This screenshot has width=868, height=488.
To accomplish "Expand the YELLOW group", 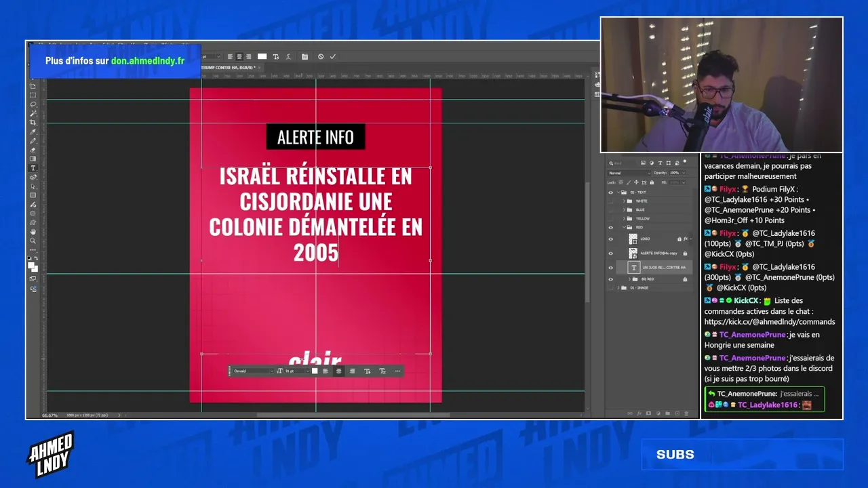I will [x=624, y=219].
